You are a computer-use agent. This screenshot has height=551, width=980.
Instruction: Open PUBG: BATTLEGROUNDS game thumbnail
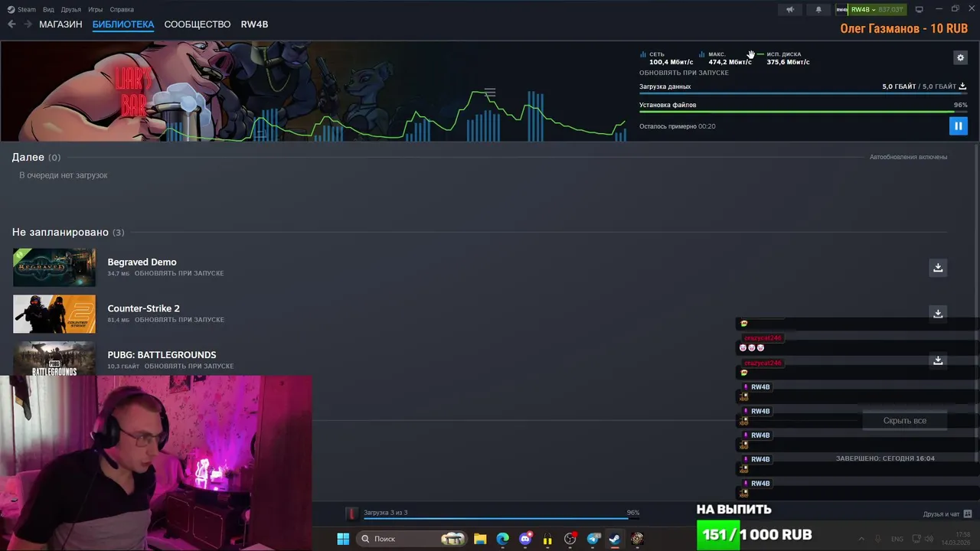coord(54,358)
